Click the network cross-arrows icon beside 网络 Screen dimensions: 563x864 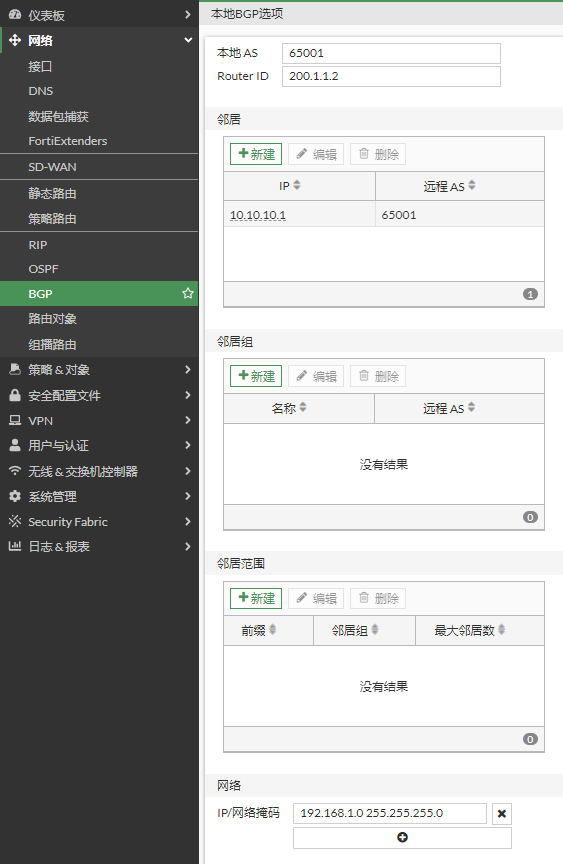pyautogui.click(x=15, y=40)
